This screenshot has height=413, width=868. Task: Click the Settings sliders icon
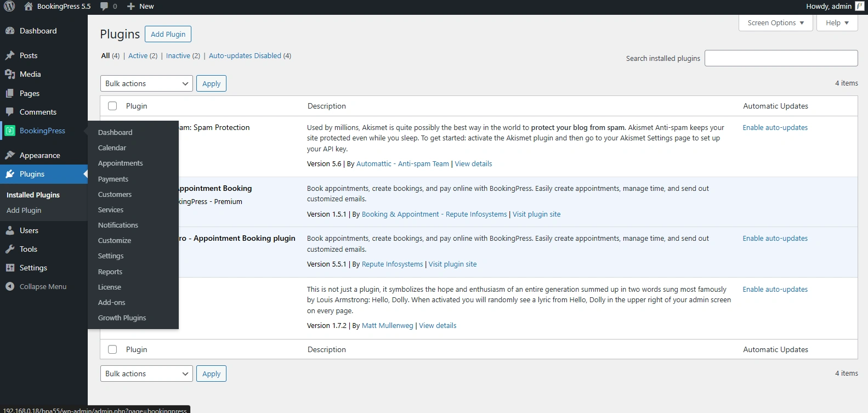tap(10, 268)
